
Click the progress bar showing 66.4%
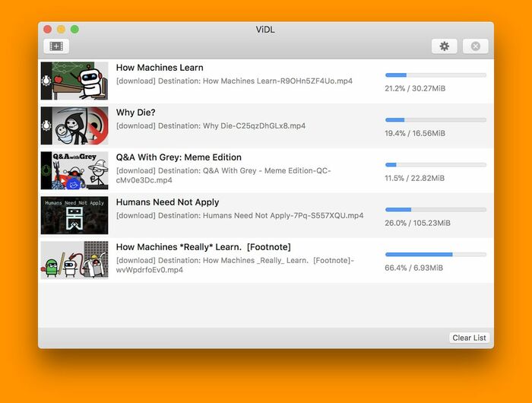pyautogui.click(x=435, y=254)
